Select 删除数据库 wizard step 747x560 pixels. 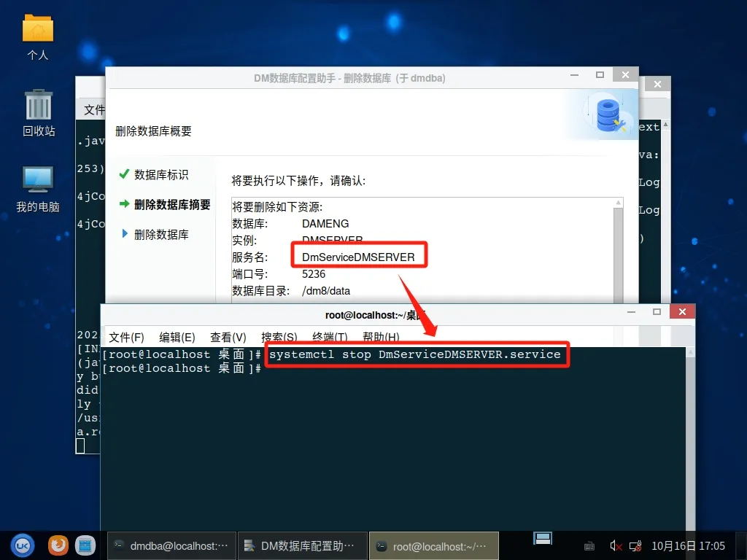(x=161, y=235)
